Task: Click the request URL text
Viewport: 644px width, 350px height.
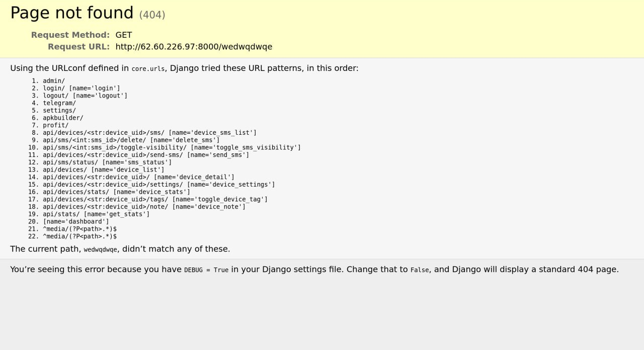Action: [x=194, y=47]
